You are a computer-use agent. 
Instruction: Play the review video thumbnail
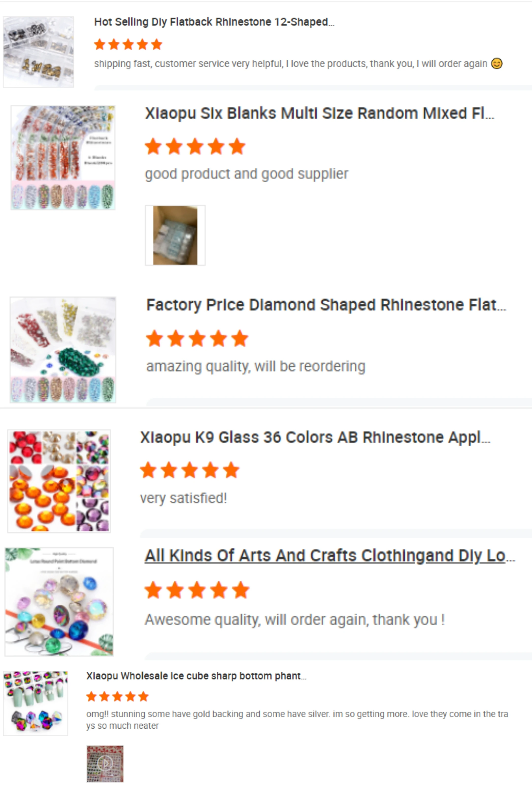point(105,764)
